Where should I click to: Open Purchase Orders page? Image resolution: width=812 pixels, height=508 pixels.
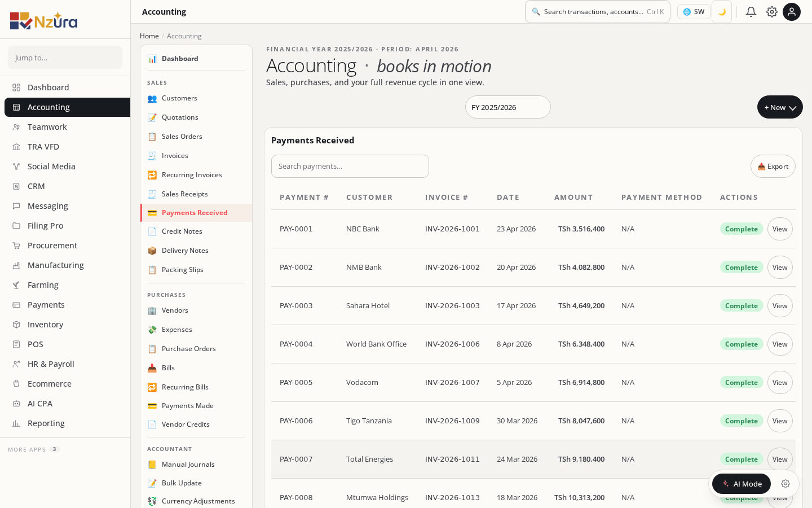[196, 349]
